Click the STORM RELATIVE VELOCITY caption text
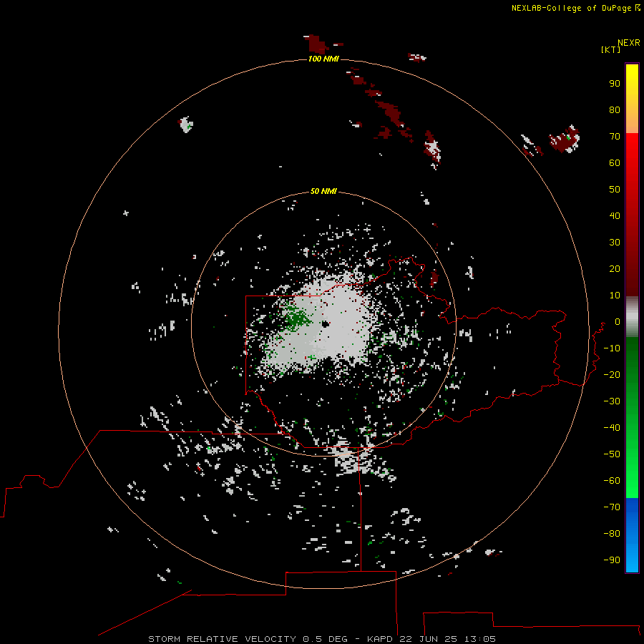This screenshot has height=644, width=644. coord(223,639)
